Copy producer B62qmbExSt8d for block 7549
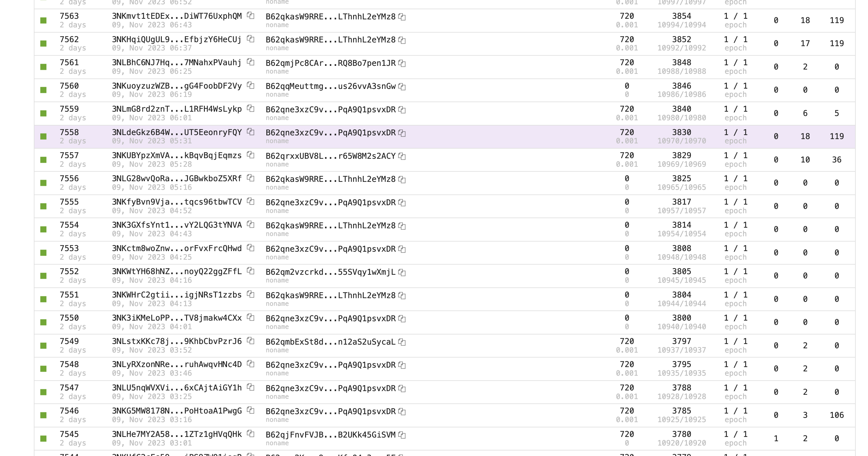 [402, 342]
